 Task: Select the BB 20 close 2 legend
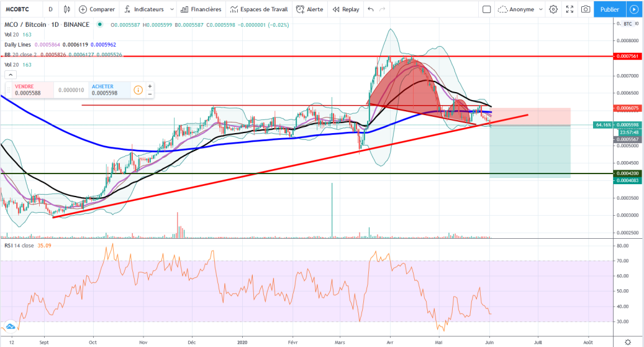pos(20,55)
